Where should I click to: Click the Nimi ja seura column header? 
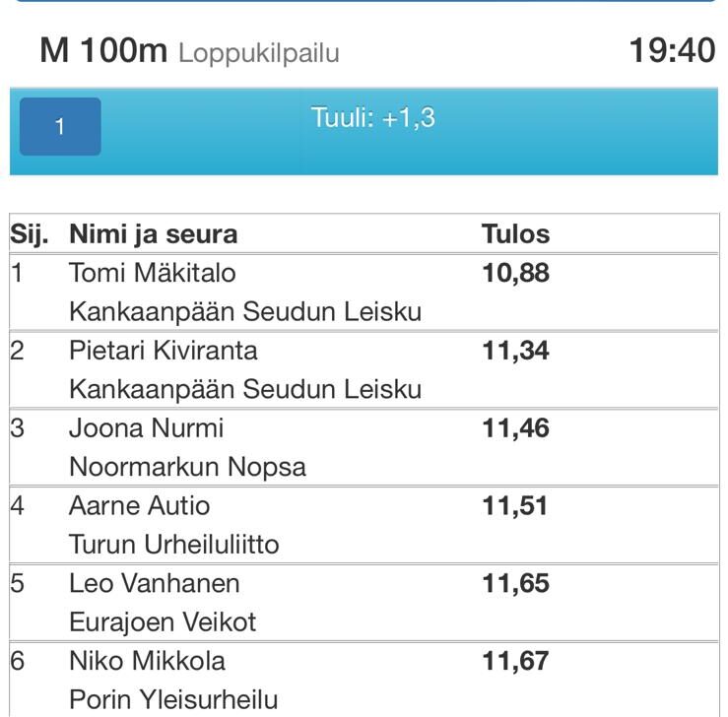(x=154, y=233)
